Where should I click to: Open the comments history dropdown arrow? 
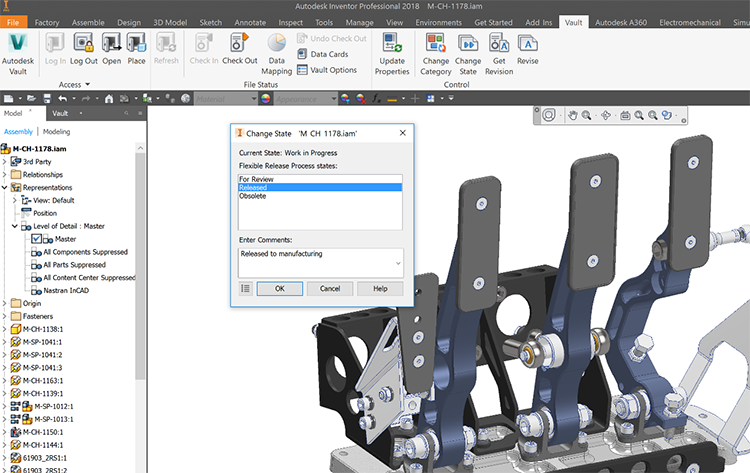(x=398, y=264)
